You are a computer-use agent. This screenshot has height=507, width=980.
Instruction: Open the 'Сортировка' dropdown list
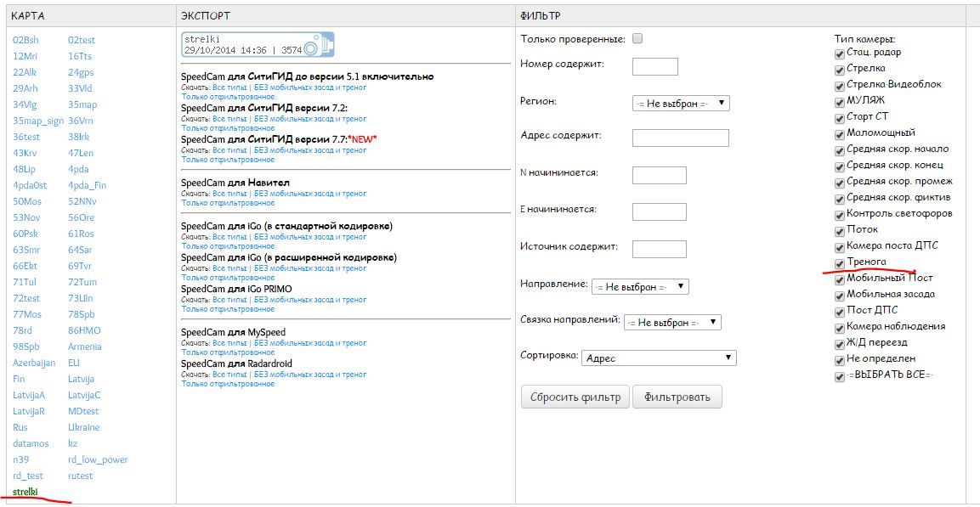click(660, 358)
